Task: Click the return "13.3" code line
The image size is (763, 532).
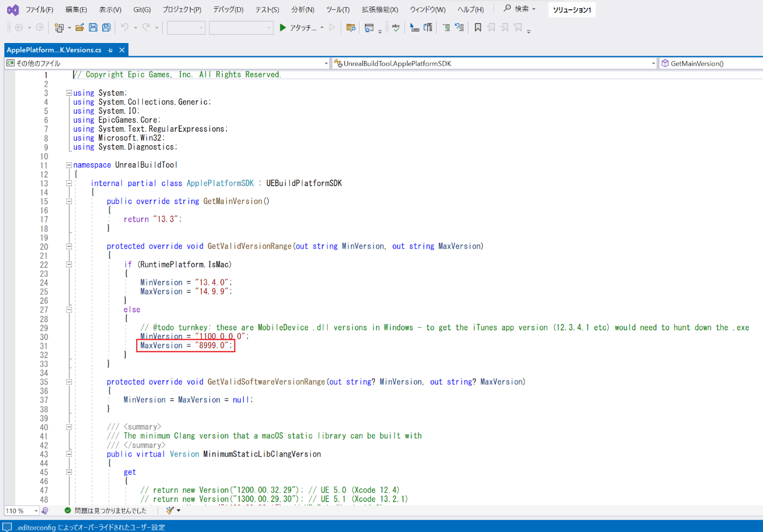Action: coord(153,219)
